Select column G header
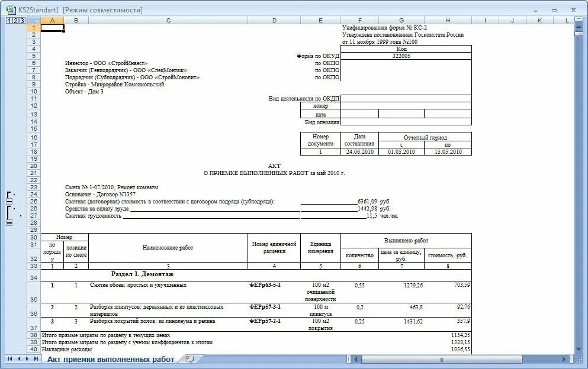This screenshot has width=588, height=369. pos(401,21)
